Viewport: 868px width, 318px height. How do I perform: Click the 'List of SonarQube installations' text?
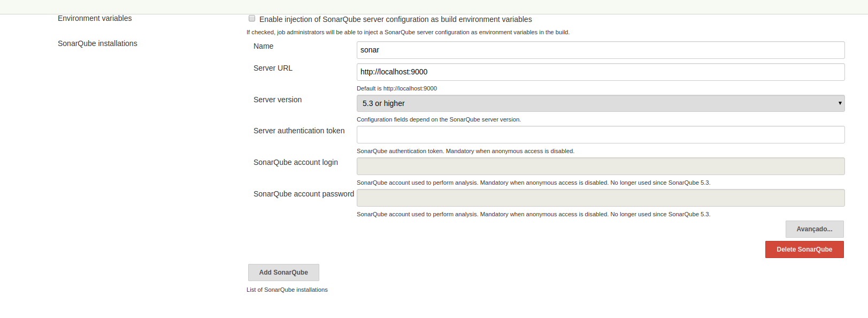[x=287, y=290]
